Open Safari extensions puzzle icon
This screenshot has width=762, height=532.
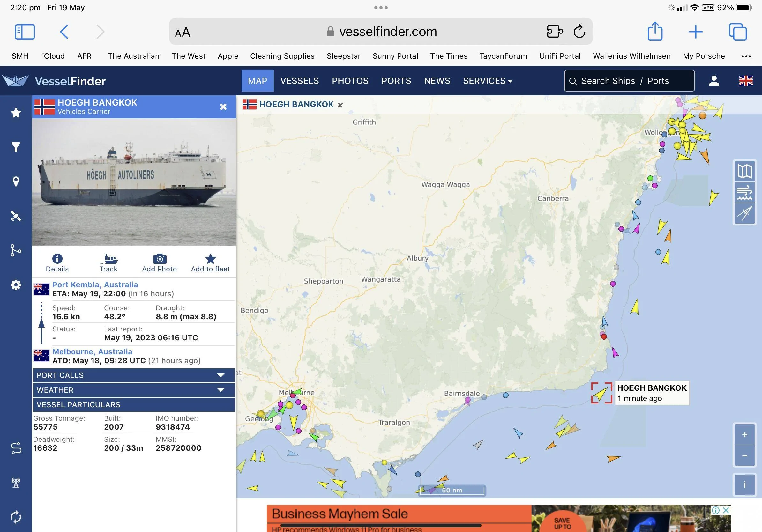click(555, 32)
